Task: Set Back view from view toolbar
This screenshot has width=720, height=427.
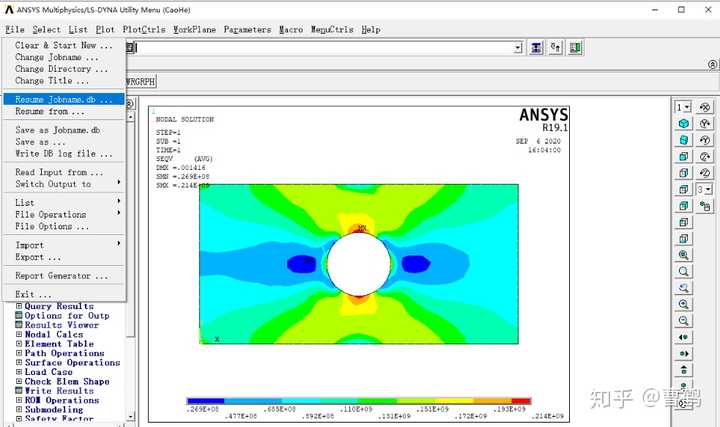Action: click(683, 206)
